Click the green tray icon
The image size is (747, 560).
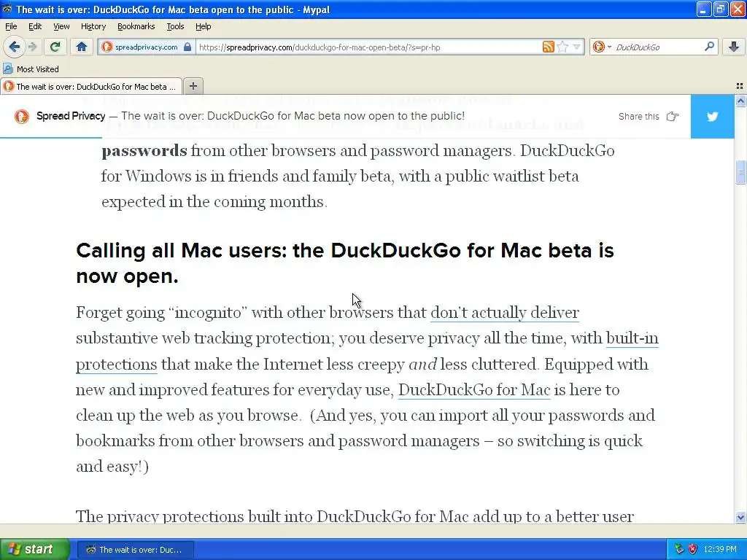point(679,549)
